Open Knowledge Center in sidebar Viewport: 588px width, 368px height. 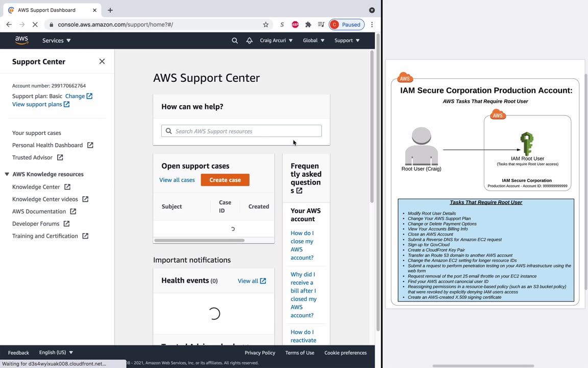36,187
